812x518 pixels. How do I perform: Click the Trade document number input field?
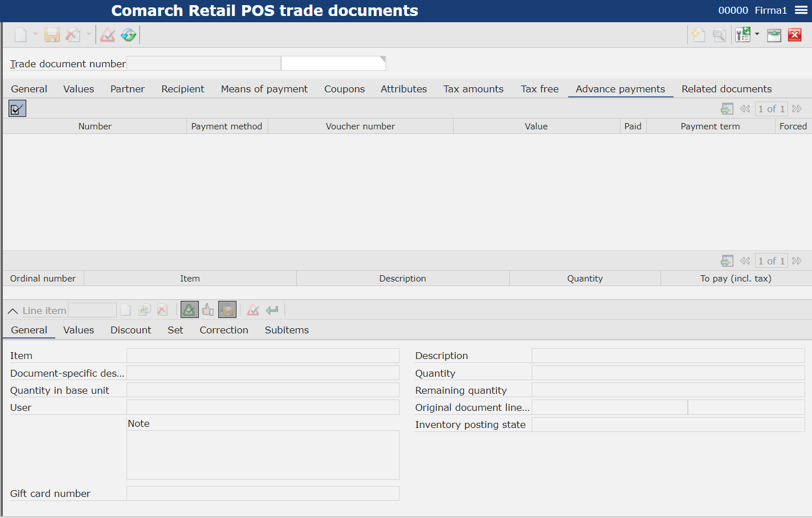[203, 63]
